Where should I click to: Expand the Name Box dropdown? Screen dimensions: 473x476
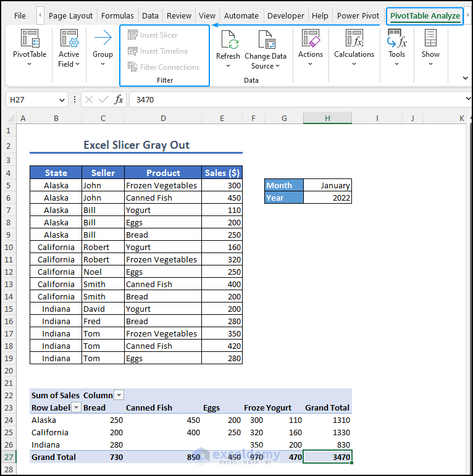(62, 99)
